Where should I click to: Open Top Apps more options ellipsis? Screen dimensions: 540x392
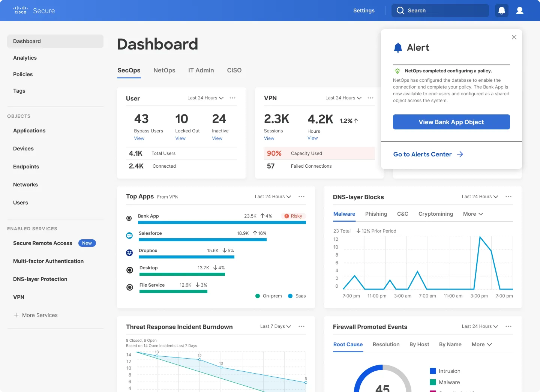301,197
